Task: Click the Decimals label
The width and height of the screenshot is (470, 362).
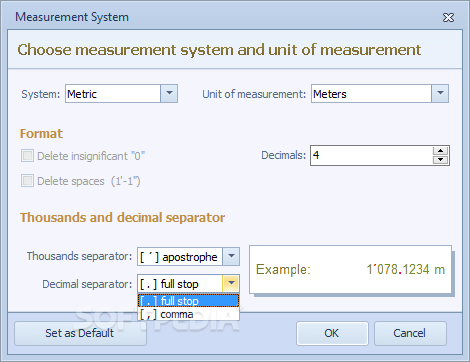Action: pyautogui.click(x=283, y=155)
